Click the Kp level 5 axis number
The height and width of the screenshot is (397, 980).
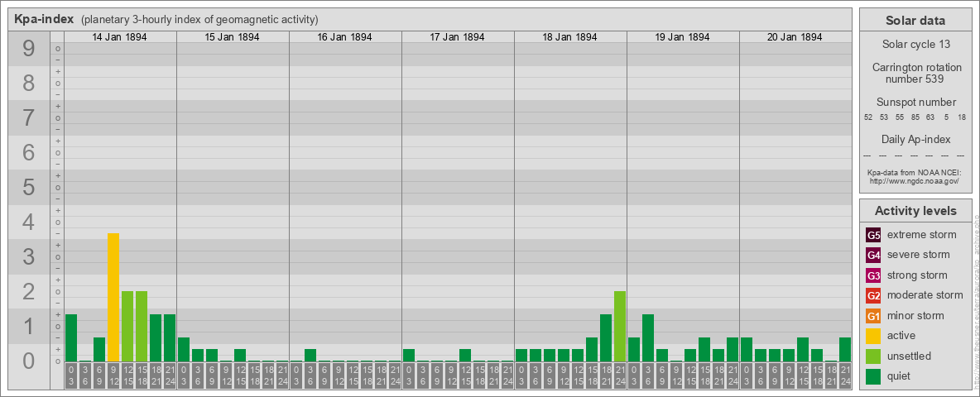29,187
